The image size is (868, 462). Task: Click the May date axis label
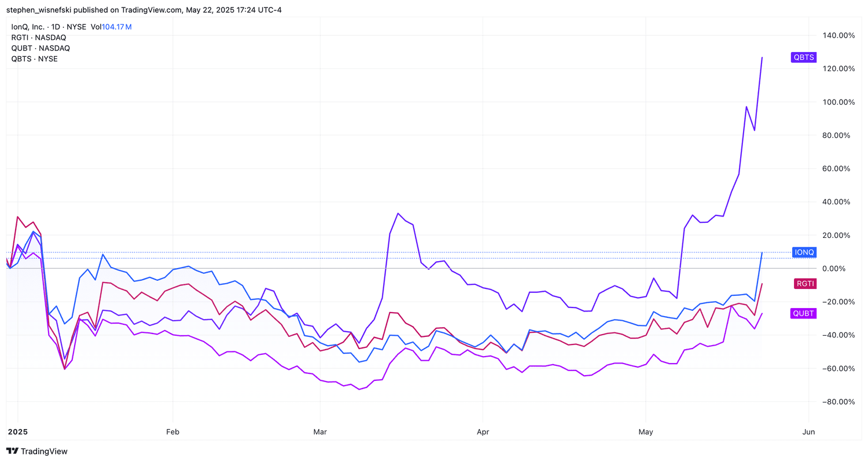(x=646, y=432)
